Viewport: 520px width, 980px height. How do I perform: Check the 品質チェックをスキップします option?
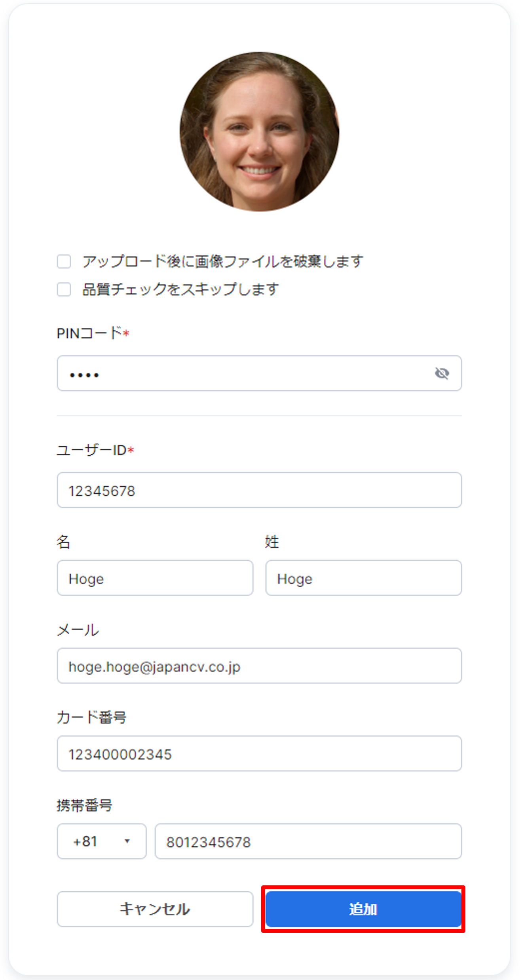[x=63, y=290]
